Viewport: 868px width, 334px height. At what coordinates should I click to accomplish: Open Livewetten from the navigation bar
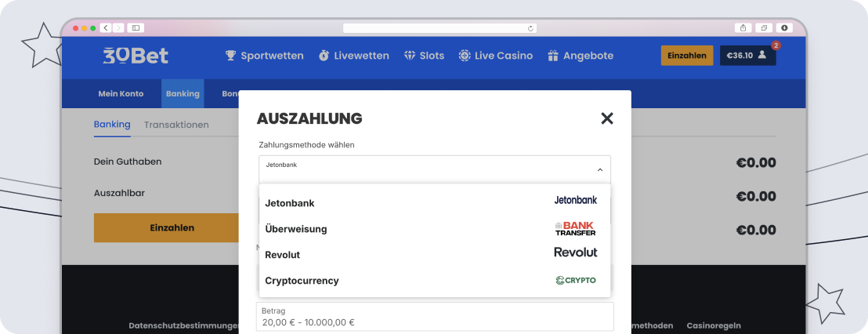[x=354, y=56]
